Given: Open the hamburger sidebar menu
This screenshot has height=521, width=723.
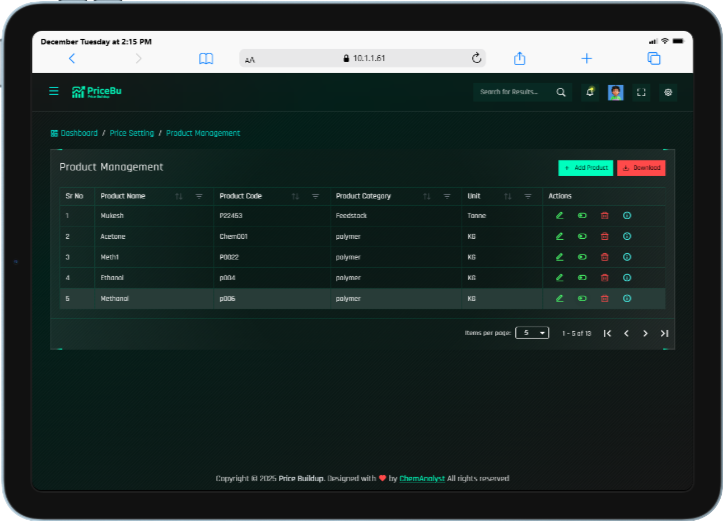Looking at the screenshot, I should click(53, 91).
